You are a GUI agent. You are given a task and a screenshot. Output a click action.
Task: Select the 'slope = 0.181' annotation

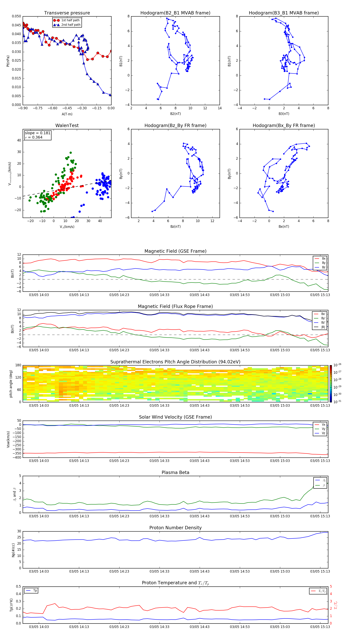click(x=37, y=133)
